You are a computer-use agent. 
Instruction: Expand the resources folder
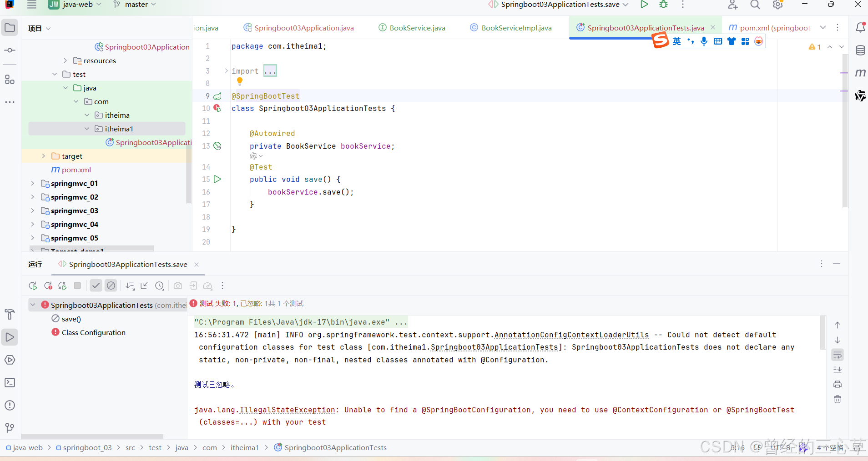click(65, 60)
